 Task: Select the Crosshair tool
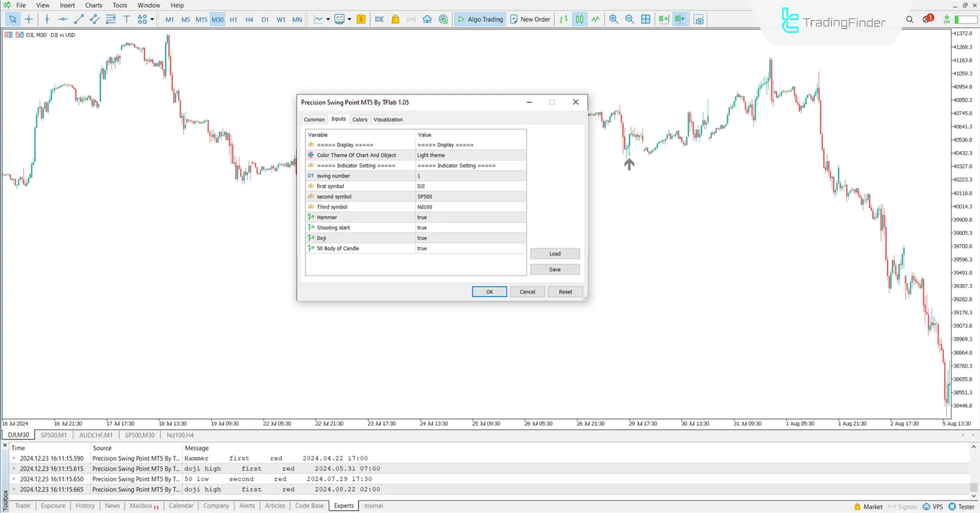coord(29,19)
